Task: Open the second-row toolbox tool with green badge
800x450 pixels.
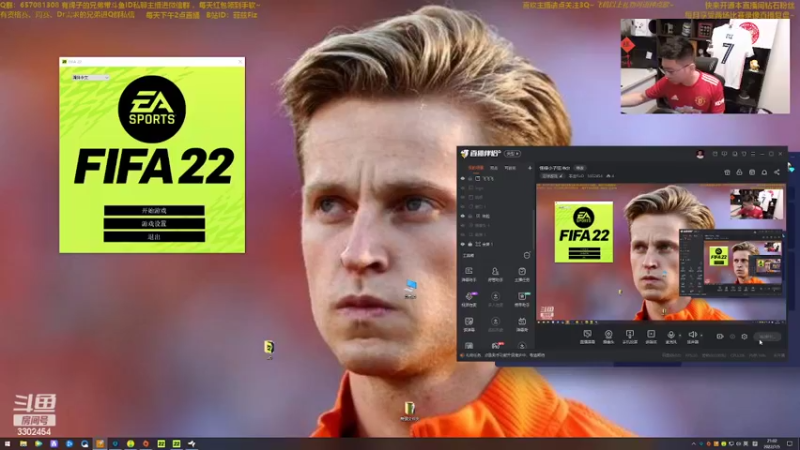Action: 522,299
